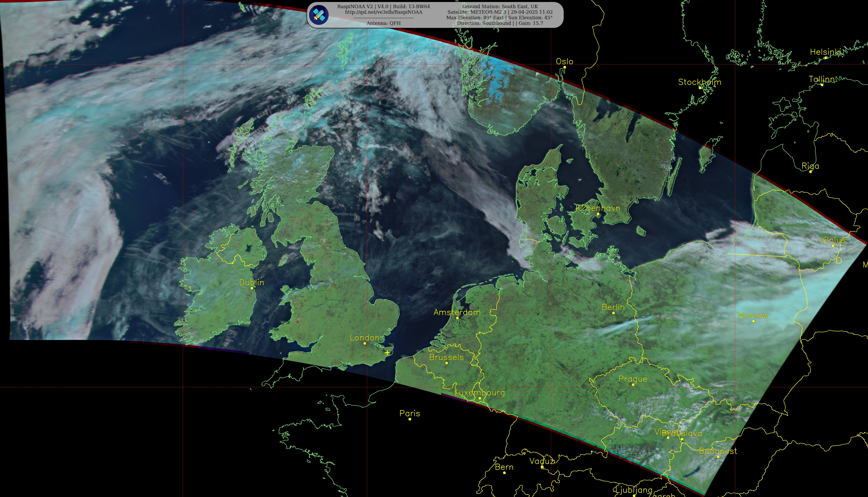Click the Tallinn city label
The width and height of the screenshot is (868, 497).
(822, 79)
